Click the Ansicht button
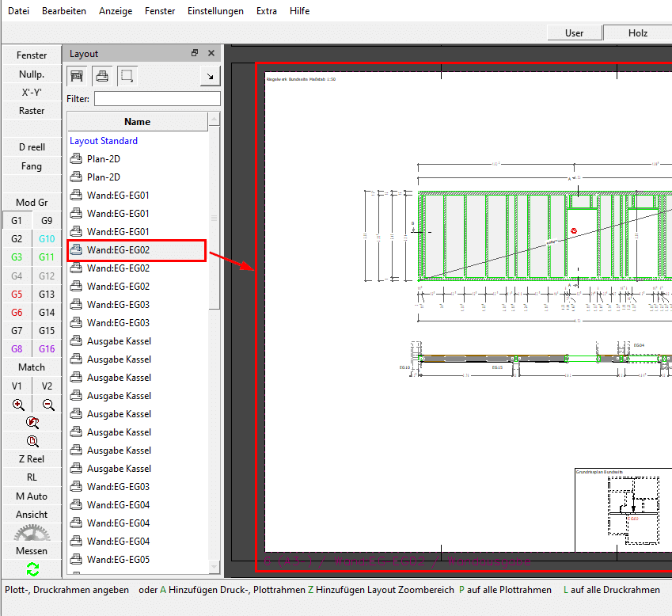672x616 pixels. tap(32, 515)
